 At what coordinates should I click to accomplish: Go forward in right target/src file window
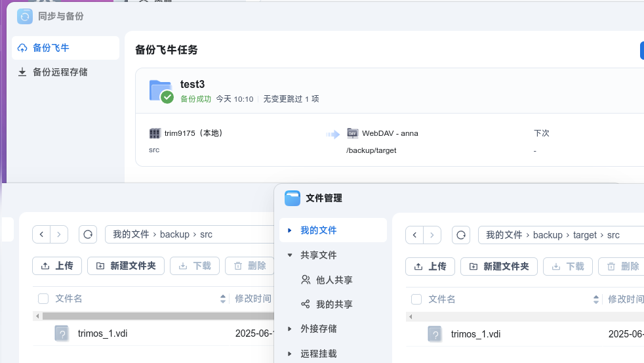(432, 235)
